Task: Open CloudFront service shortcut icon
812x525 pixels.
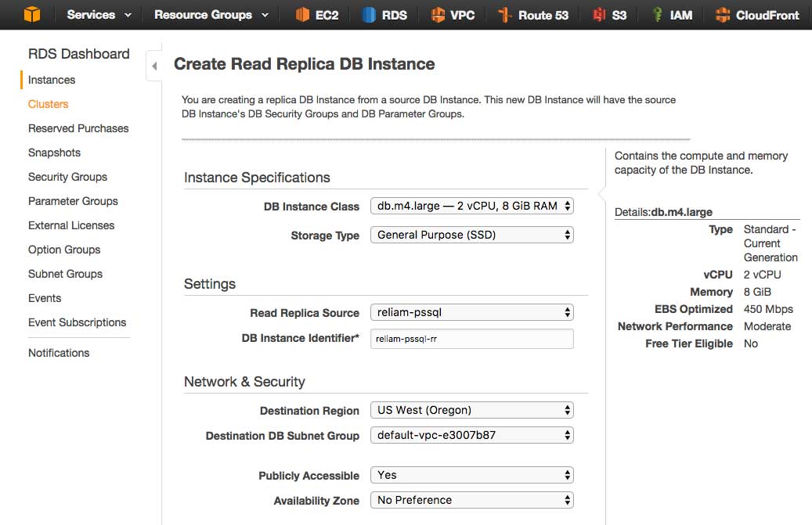Action: [723, 15]
